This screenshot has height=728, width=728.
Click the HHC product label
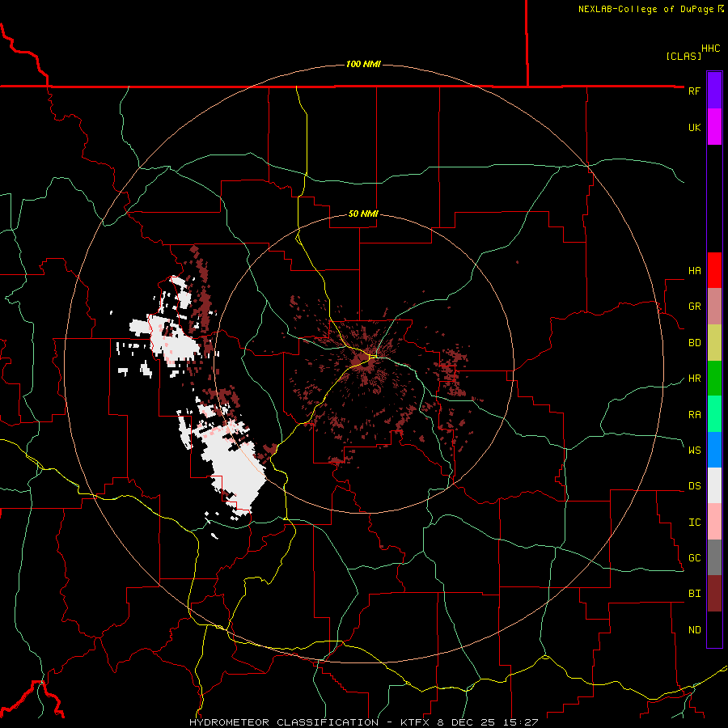pyautogui.click(x=710, y=49)
